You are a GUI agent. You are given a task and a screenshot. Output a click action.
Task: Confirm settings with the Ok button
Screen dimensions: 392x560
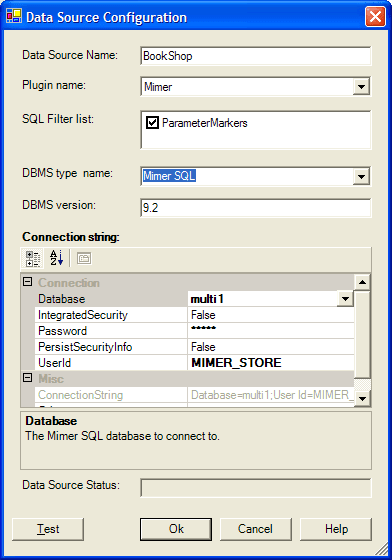click(176, 529)
